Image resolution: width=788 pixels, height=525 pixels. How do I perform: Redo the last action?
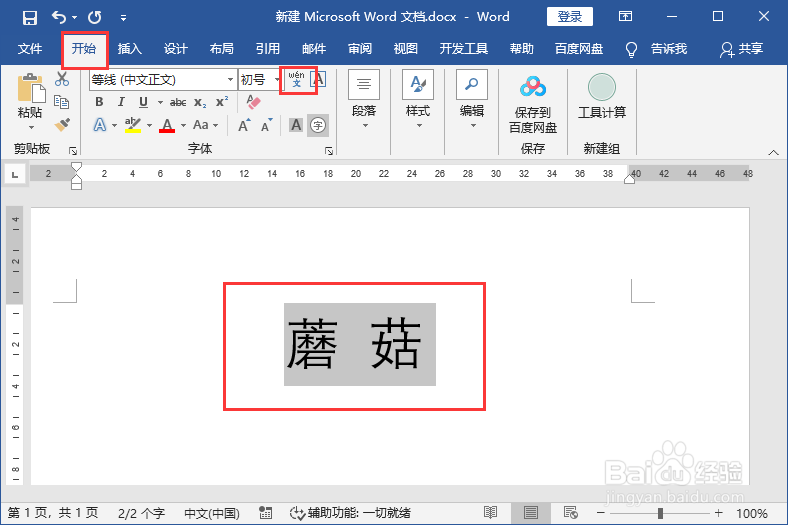tap(94, 18)
